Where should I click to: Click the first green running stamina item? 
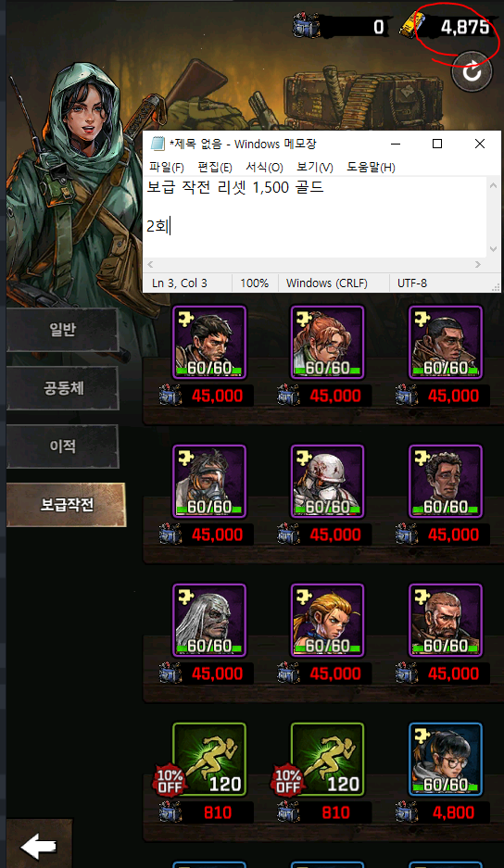pyautogui.click(x=209, y=760)
